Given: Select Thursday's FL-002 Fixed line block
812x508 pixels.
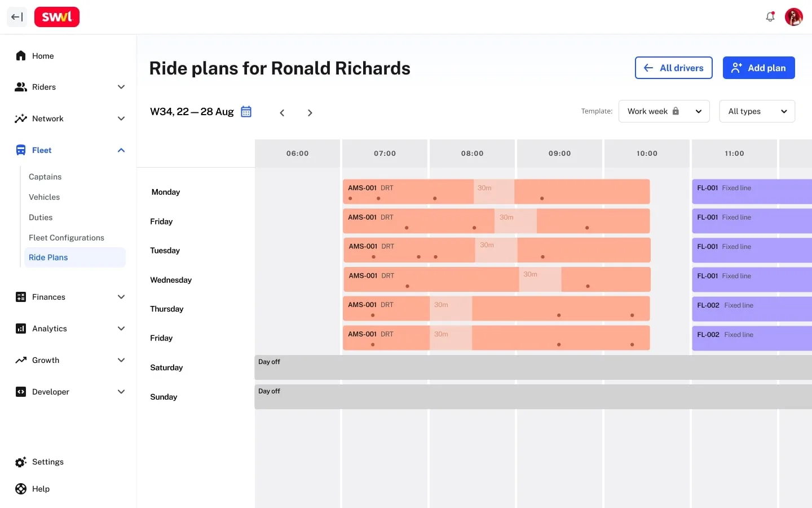Looking at the screenshot, I should [751, 309].
